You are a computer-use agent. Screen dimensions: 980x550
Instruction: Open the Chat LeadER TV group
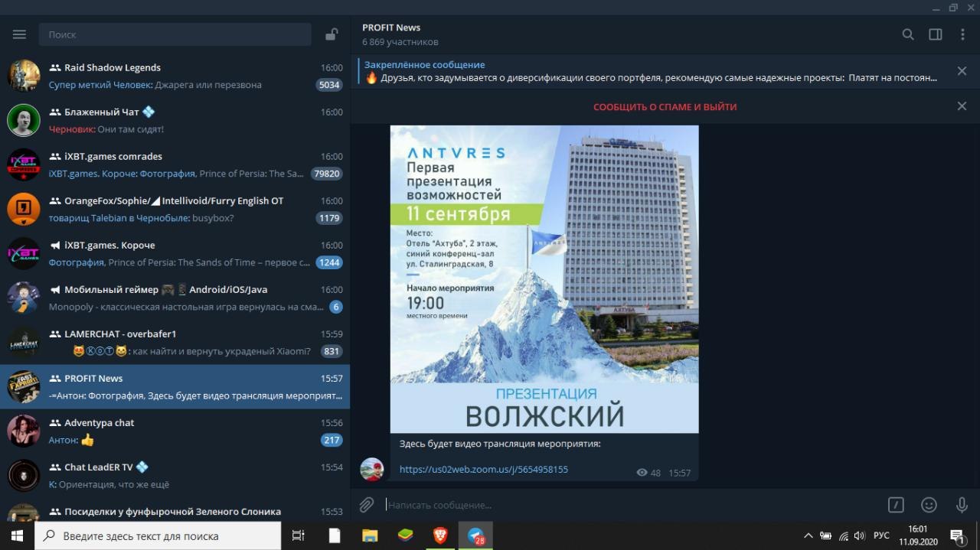[x=175, y=475]
